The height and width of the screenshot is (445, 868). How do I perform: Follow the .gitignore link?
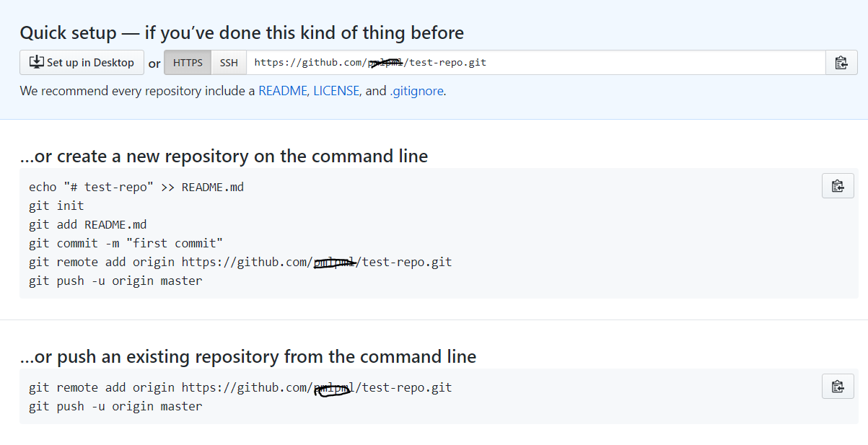[x=416, y=92]
